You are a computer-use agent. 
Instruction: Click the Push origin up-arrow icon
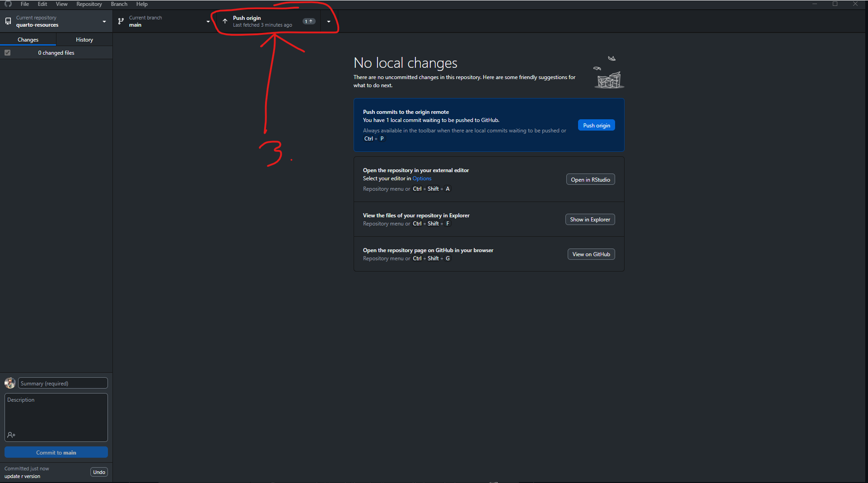(225, 21)
